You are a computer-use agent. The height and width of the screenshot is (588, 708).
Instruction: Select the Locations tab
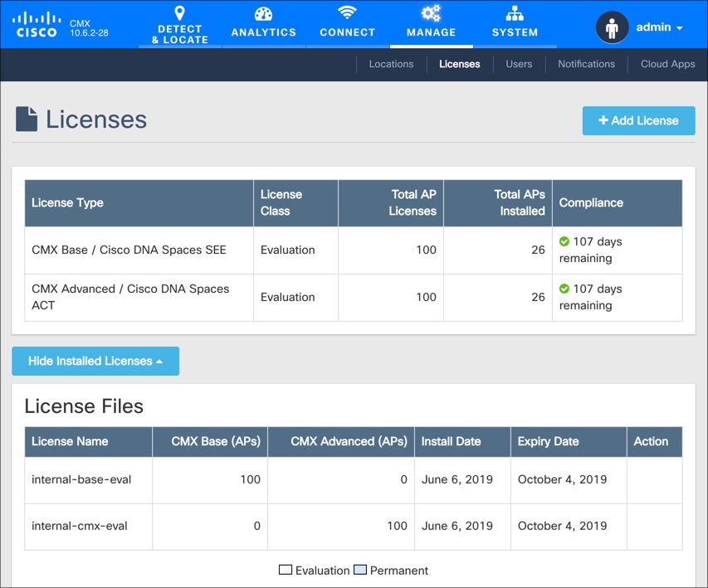(391, 63)
